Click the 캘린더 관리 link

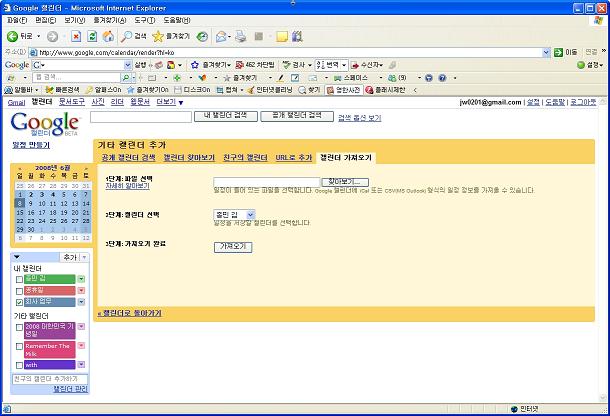click(x=70, y=389)
